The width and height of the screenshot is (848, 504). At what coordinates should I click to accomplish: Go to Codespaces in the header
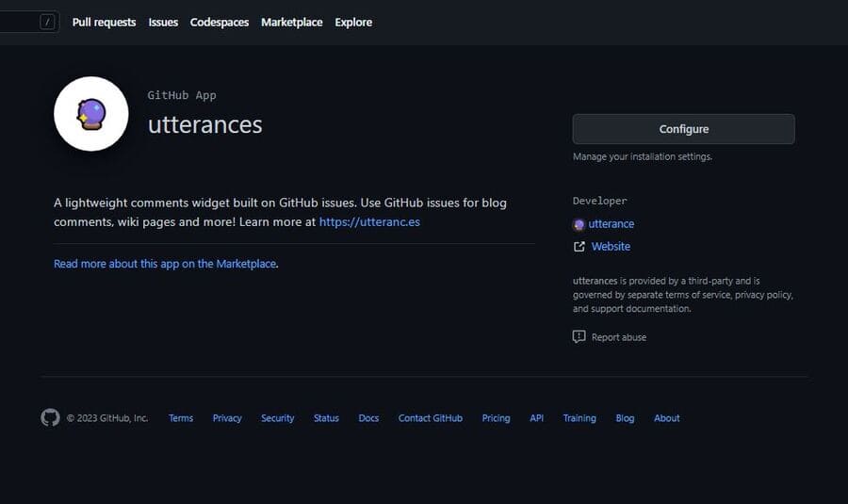pyautogui.click(x=219, y=23)
